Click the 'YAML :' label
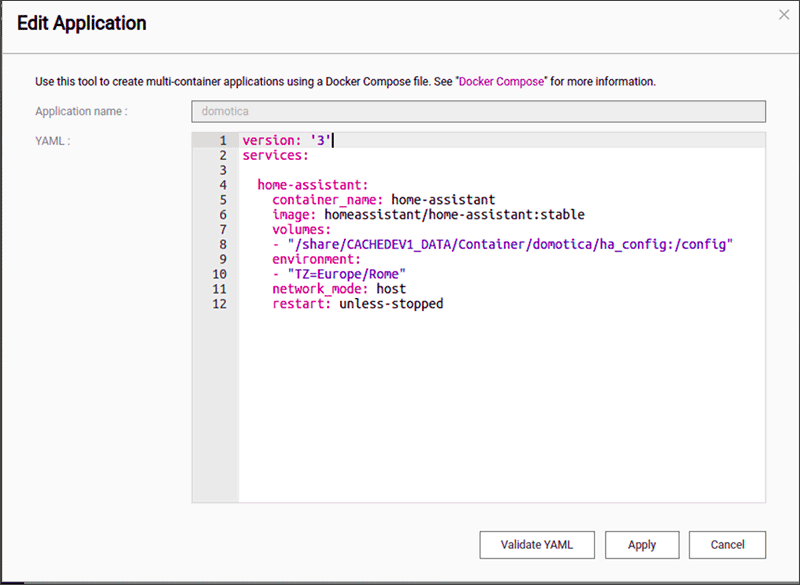800x585 pixels. (53, 141)
